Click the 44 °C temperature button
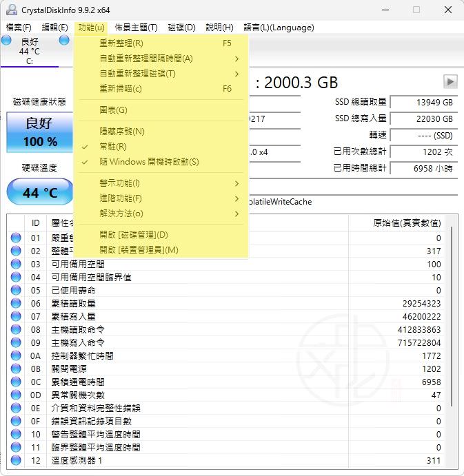The height and width of the screenshot is (476, 464). click(x=40, y=192)
